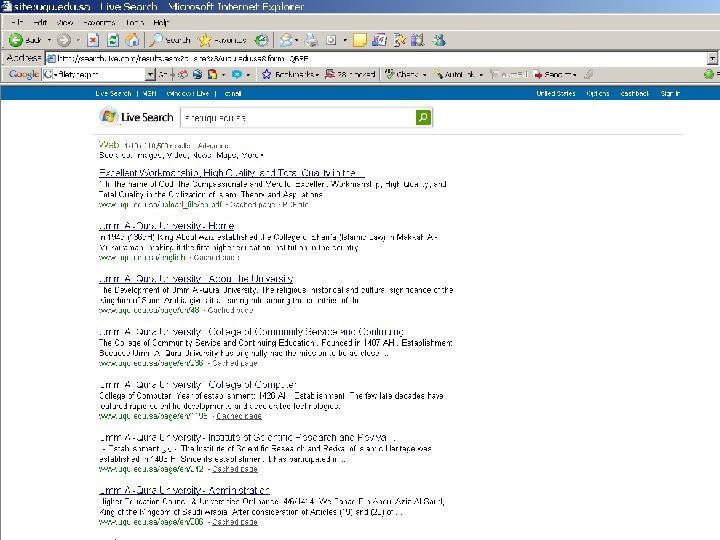The image size is (720, 540).
Task: Click the History globe icon
Action: [261, 40]
